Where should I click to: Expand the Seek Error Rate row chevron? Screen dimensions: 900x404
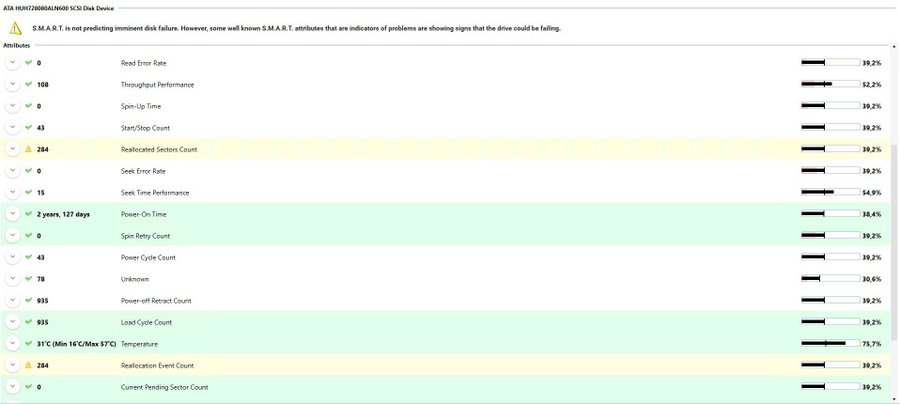[13, 171]
